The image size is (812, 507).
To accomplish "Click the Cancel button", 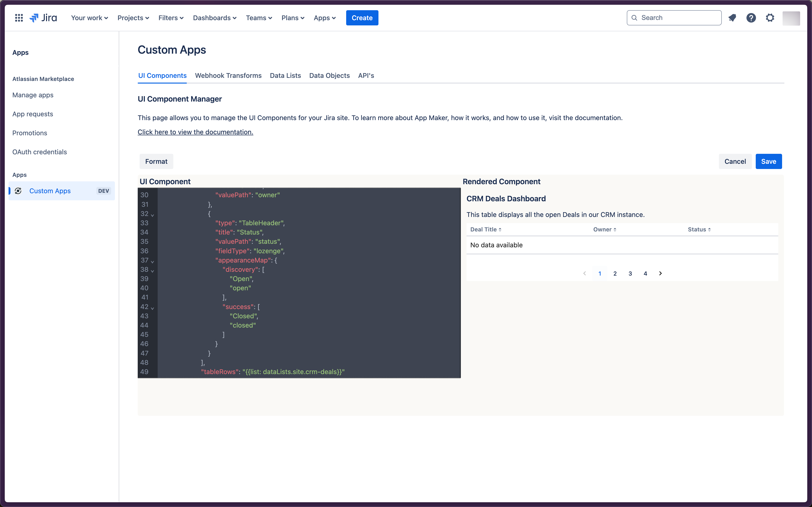I will click(x=735, y=161).
